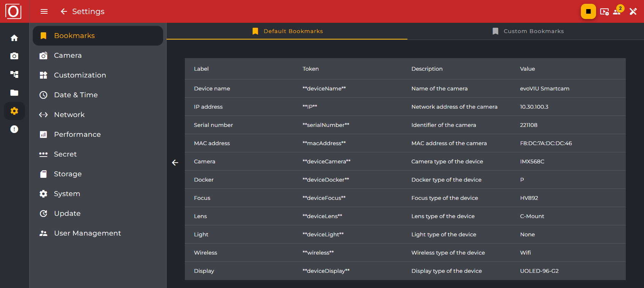Viewport: 644px width, 288px height.
Task: Toggle the hamburger navigation menu
Action: [44, 11]
